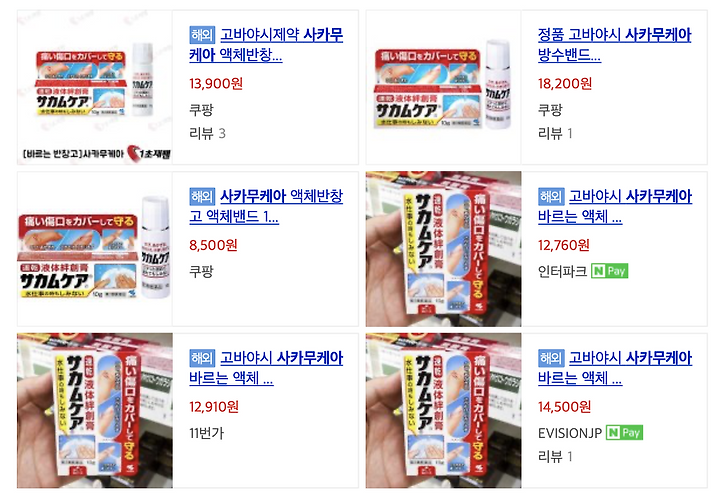Open the product link sold by 11번가
The image size is (720, 498).
[x=266, y=368]
